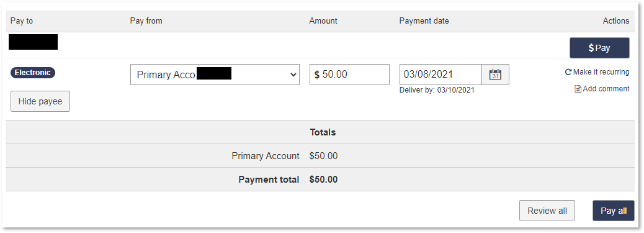Click the recurring arrow icon

[568, 72]
